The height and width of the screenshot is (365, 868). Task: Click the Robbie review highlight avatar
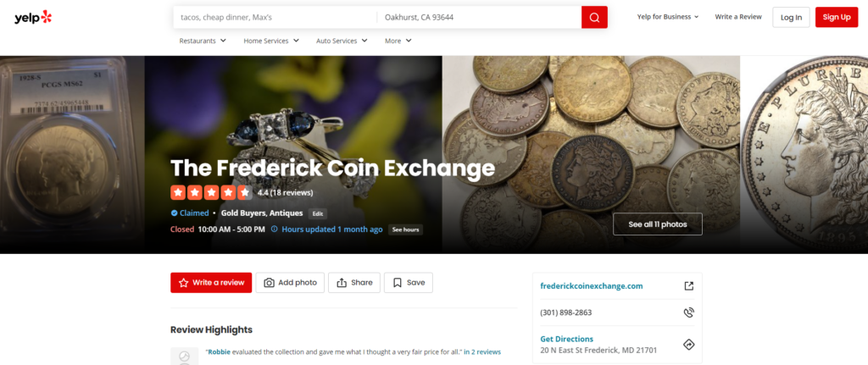[184, 356]
